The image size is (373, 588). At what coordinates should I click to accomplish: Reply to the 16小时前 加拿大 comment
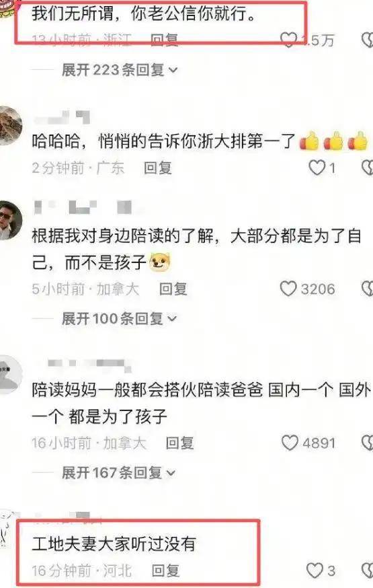pyautogui.click(x=179, y=443)
